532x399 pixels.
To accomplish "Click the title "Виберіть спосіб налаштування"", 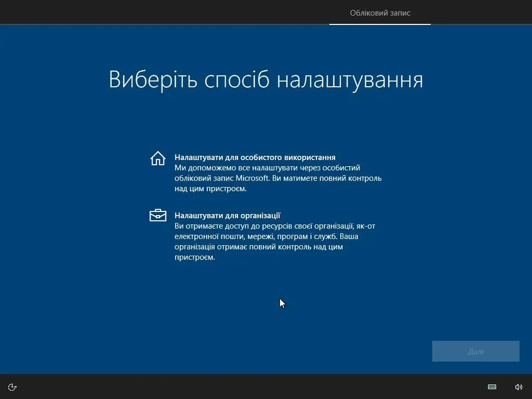I will (265, 79).
